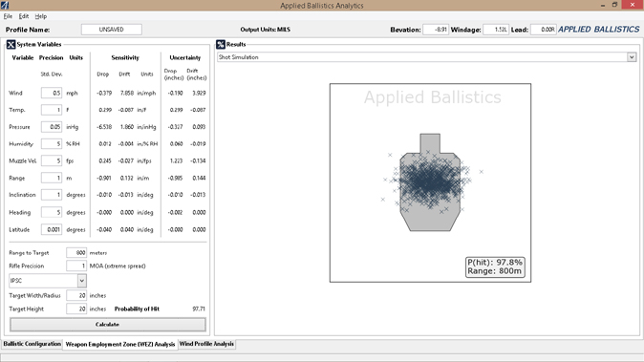The height and width of the screenshot is (362, 644).
Task: Click the APPLIED BALLISTICS logo text
Action: point(598,30)
